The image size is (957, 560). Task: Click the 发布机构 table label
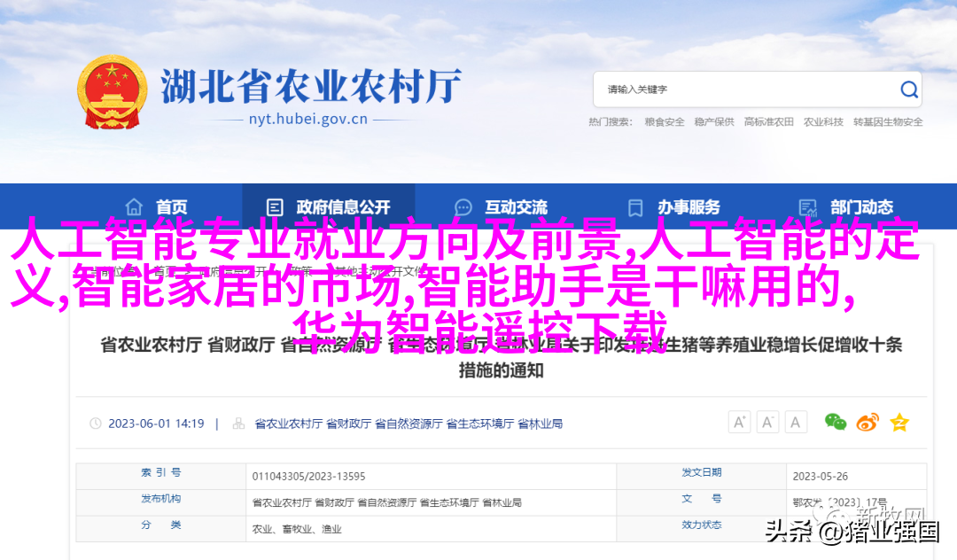coord(161,498)
